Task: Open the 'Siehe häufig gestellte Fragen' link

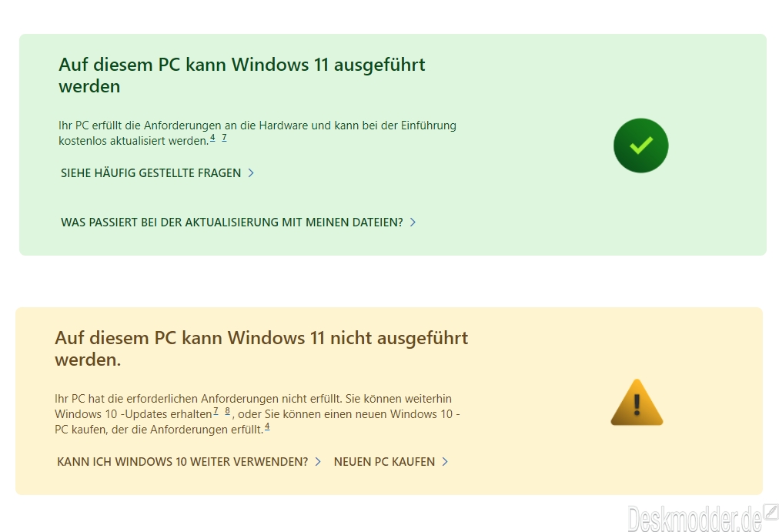Action: (x=151, y=173)
